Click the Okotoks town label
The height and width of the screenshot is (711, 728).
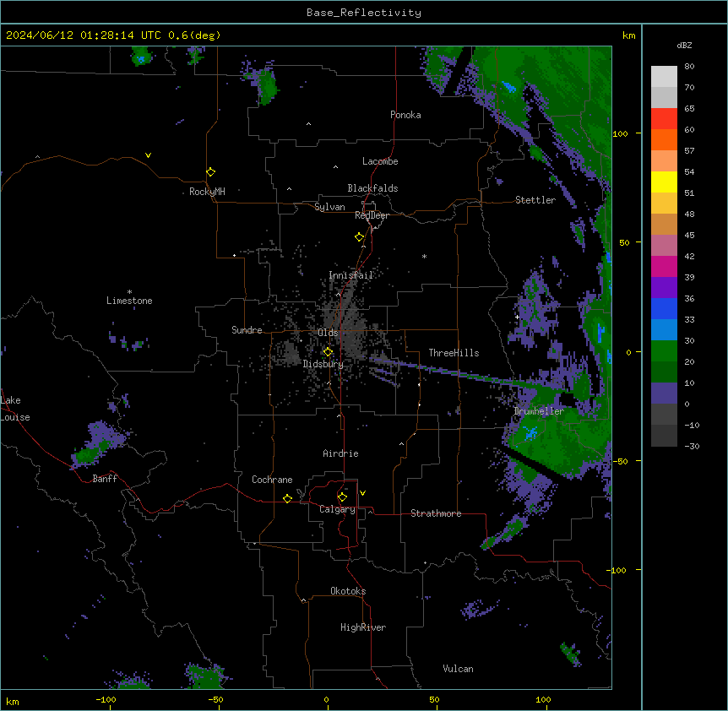pyautogui.click(x=348, y=591)
